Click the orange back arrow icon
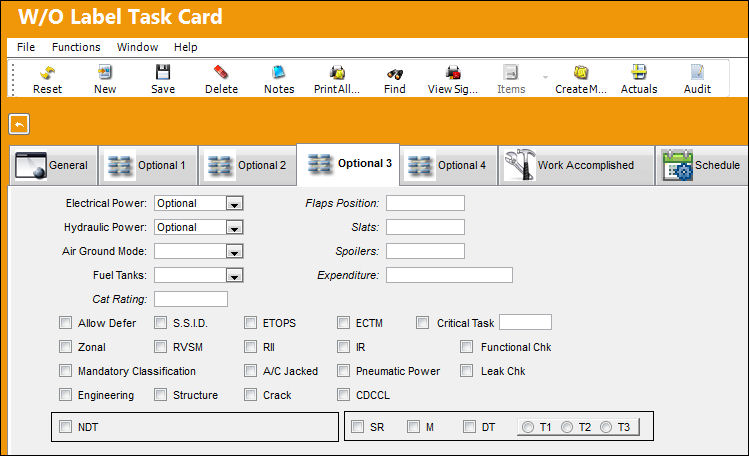The height and width of the screenshot is (456, 749). pos(19,124)
